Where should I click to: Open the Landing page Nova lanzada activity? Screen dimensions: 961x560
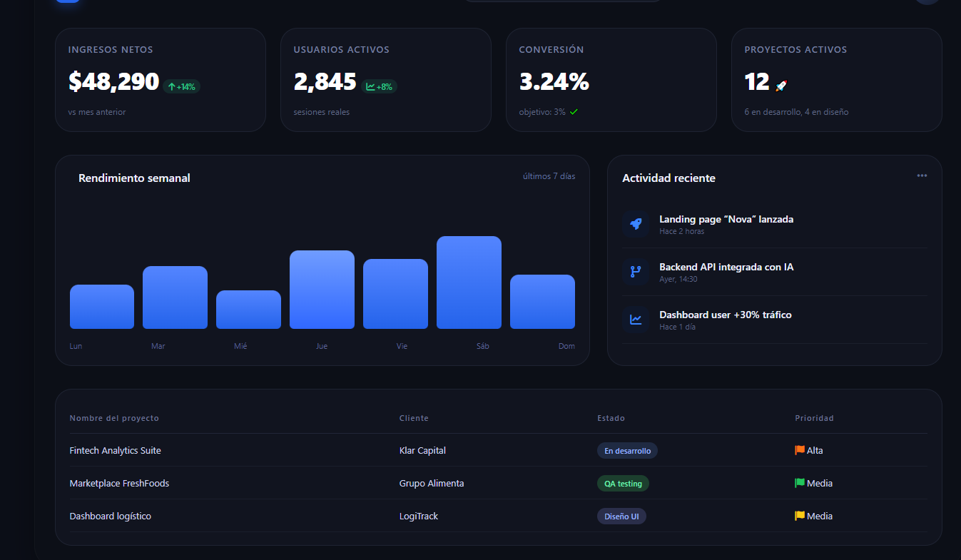click(775, 224)
